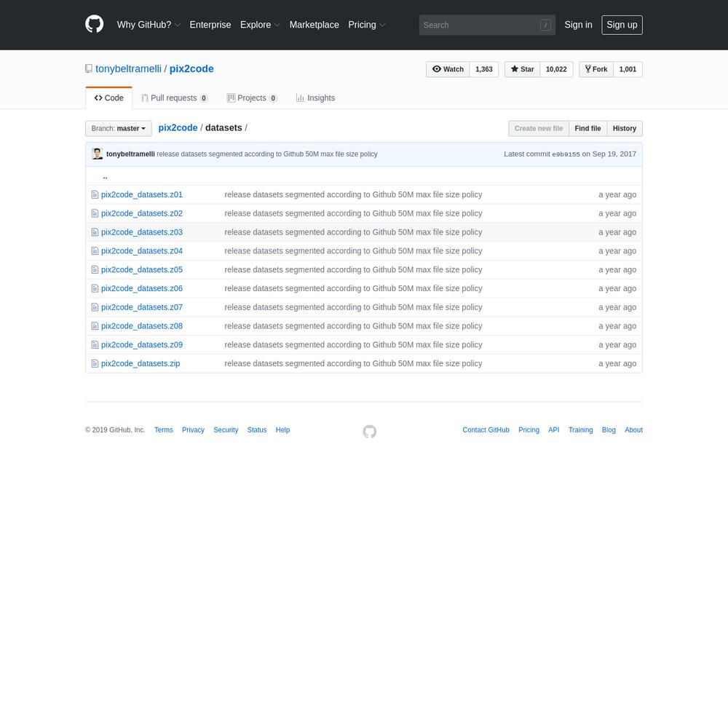Expand the Explore menu in header
Viewport: 728px width, 728px height.
coord(260,25)
